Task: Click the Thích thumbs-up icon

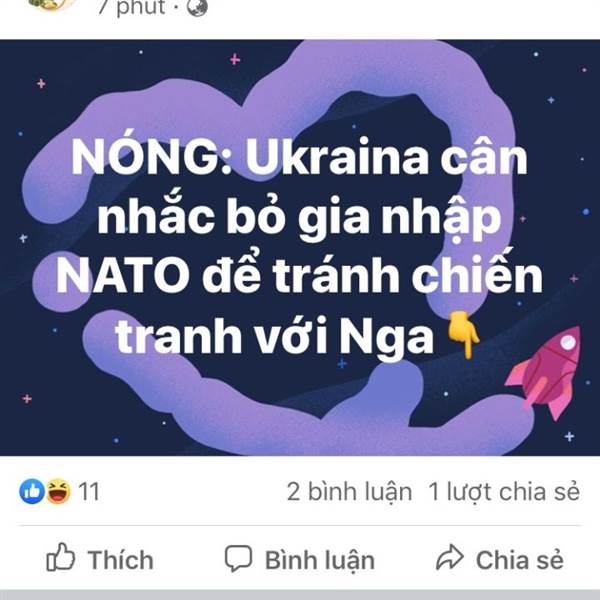Action: (60, 557)
